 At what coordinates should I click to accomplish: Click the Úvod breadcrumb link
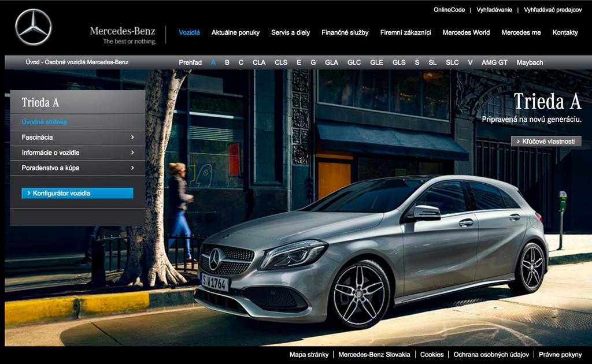click(x=32, y=62)
